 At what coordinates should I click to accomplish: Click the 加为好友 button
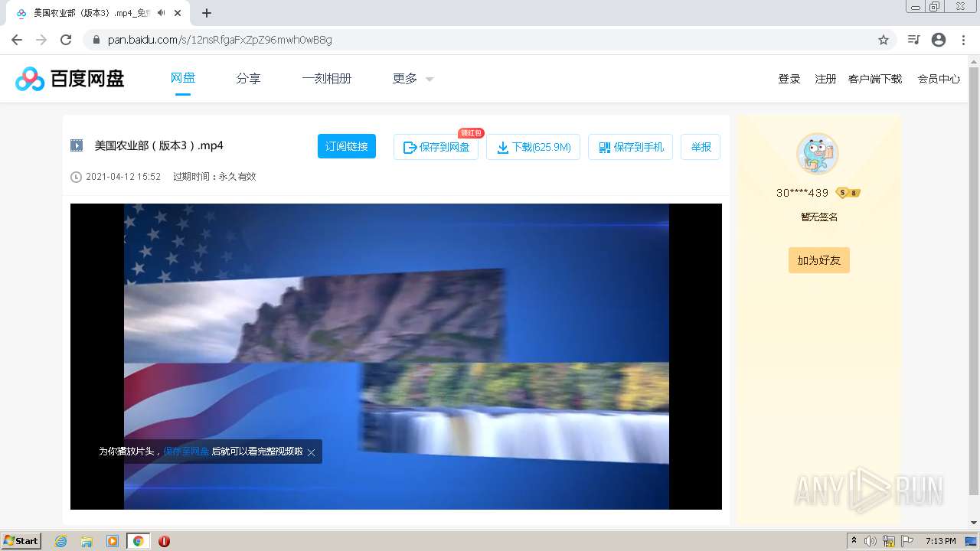[819, 260]
